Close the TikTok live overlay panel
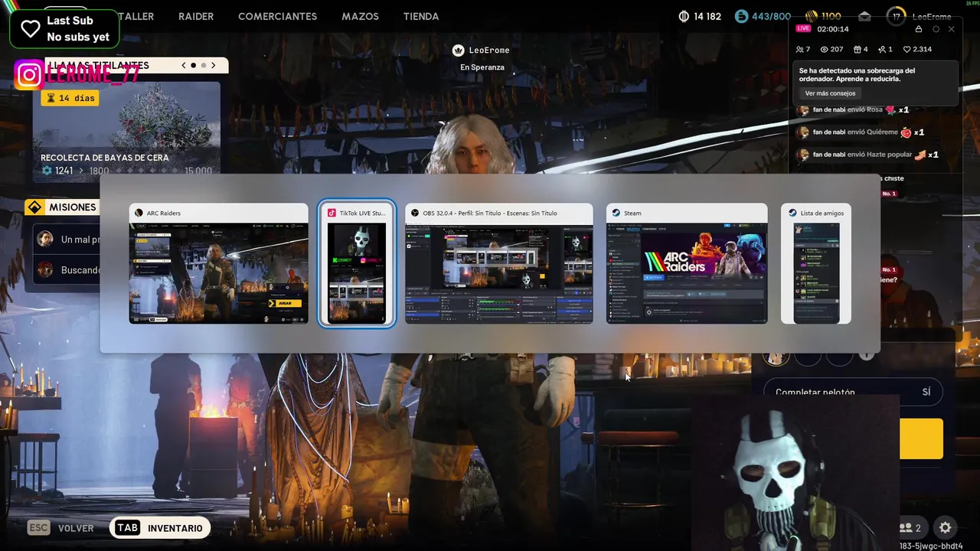This screenshot has height=551, width=980. point(952,29)
